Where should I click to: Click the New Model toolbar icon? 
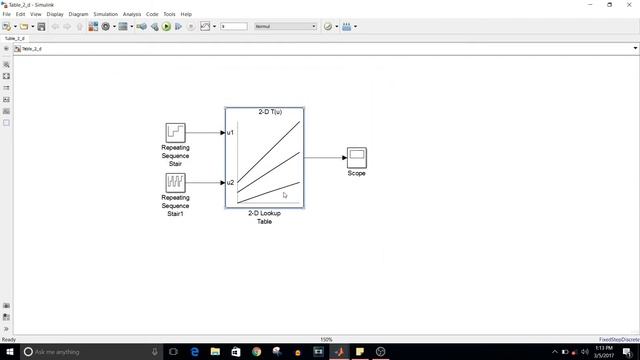click(7, 27)
